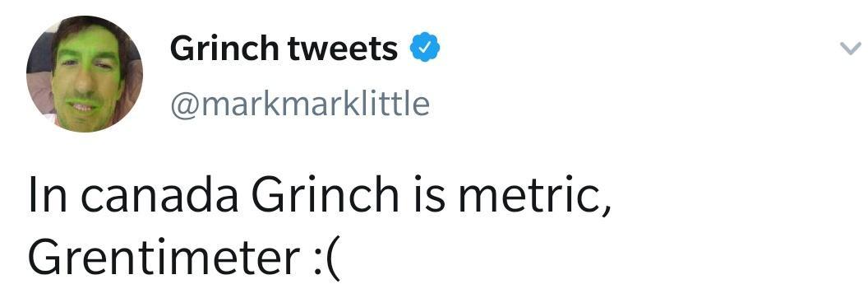Select the word metric in the tweet
This screenshot has width=868, height=298.
tap(528, 195)
